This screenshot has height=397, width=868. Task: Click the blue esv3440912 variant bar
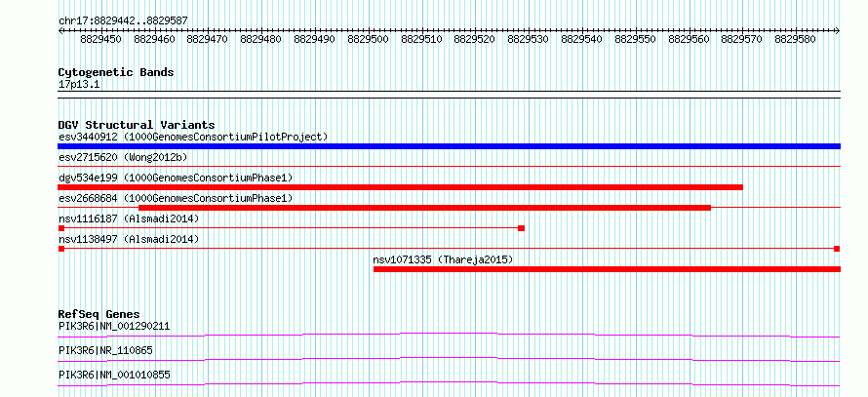click(x=449, y=146)
